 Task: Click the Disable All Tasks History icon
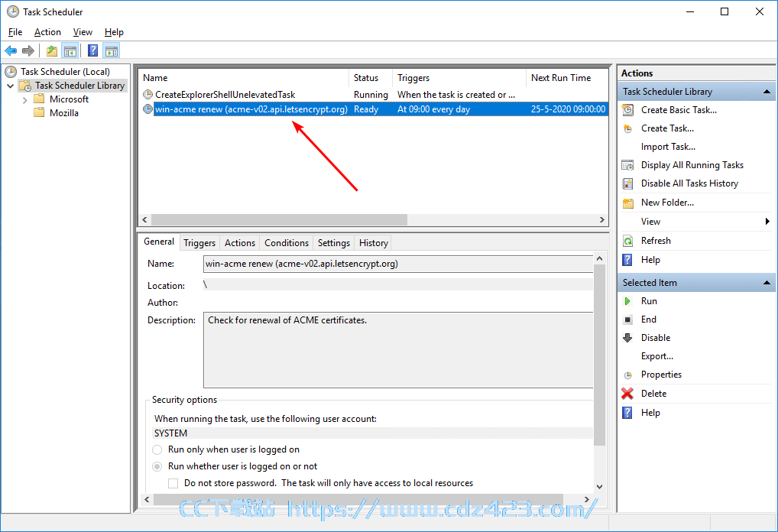(x=627, y=183)
